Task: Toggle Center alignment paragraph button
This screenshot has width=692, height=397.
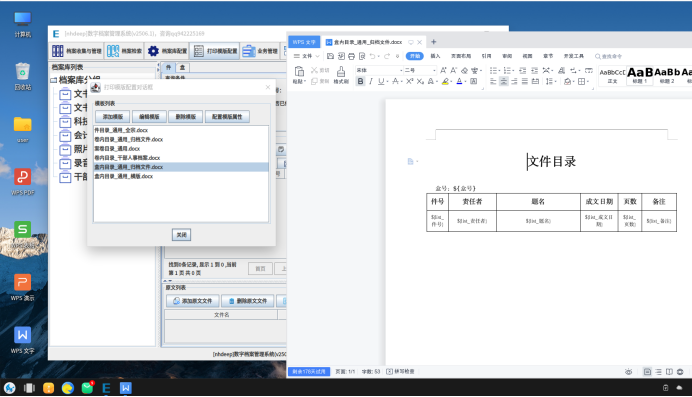Action: click(x=504, y=81)
